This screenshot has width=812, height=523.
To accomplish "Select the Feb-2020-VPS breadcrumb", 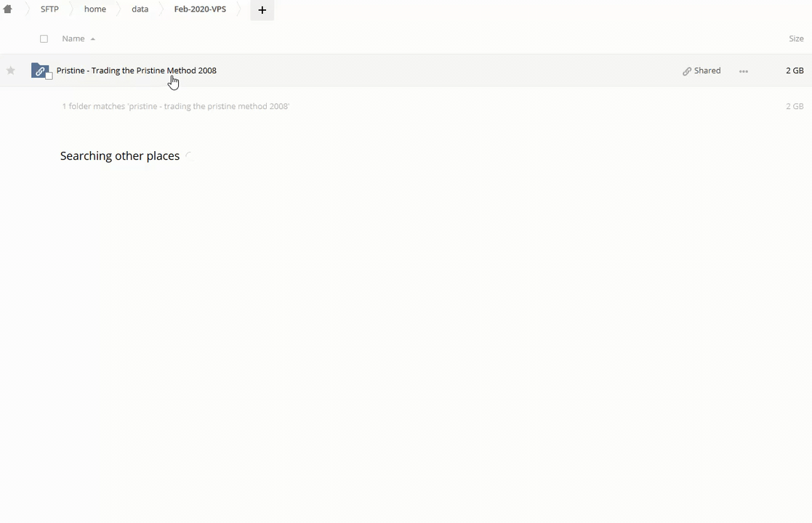I will (x=200, y=9).
